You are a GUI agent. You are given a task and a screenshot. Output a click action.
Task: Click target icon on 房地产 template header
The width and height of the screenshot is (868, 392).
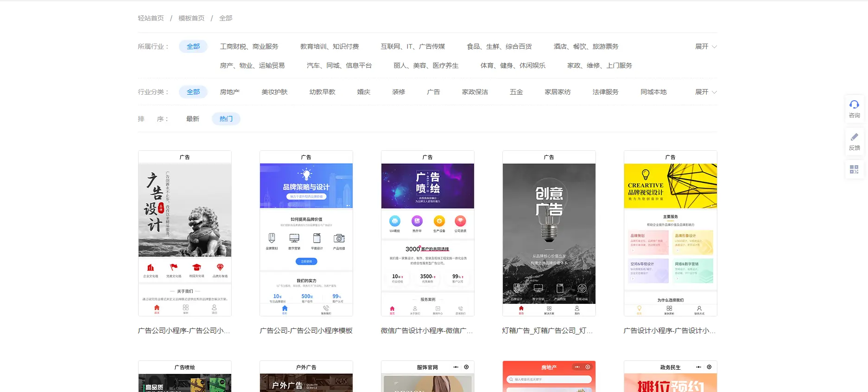588,367
